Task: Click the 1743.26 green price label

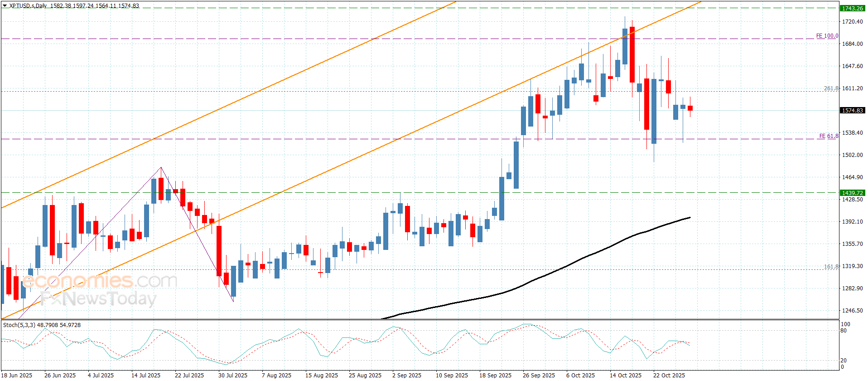Action: tap(852, 8)
